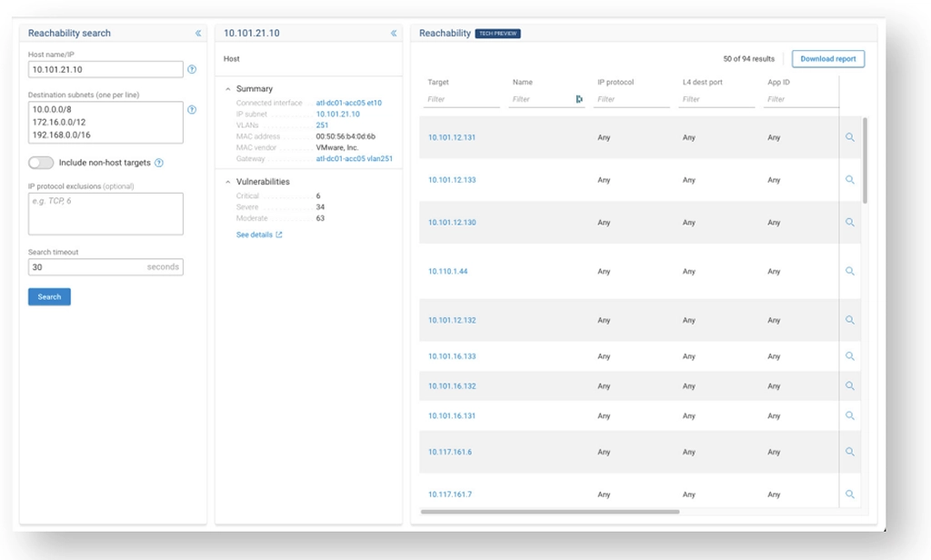The height and width of the screenshot is (560, 931).
Task: Collapse the Vulnerabilities section
Action: (x=228, y=182)
